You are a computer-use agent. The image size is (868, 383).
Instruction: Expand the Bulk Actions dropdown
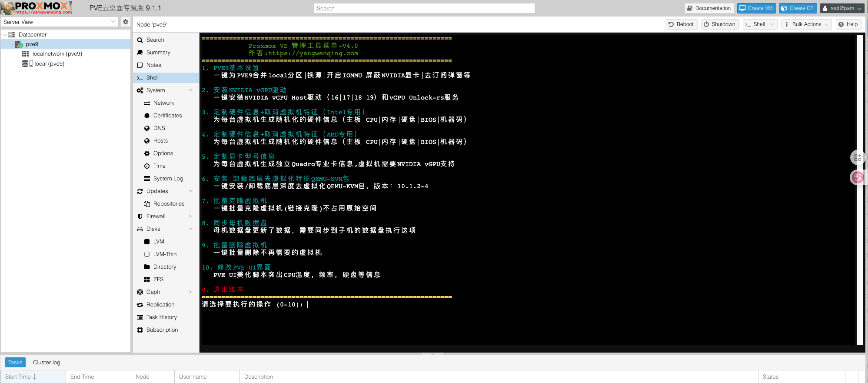tap(806, 24)
